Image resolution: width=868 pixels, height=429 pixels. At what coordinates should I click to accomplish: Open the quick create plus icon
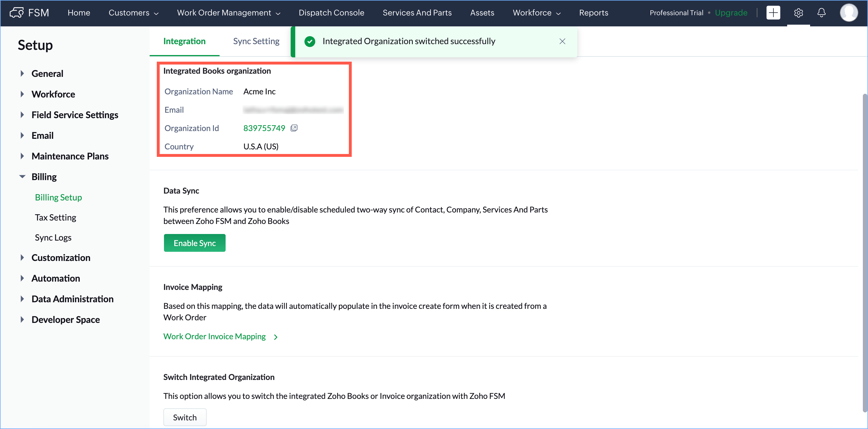coord(773,13)
